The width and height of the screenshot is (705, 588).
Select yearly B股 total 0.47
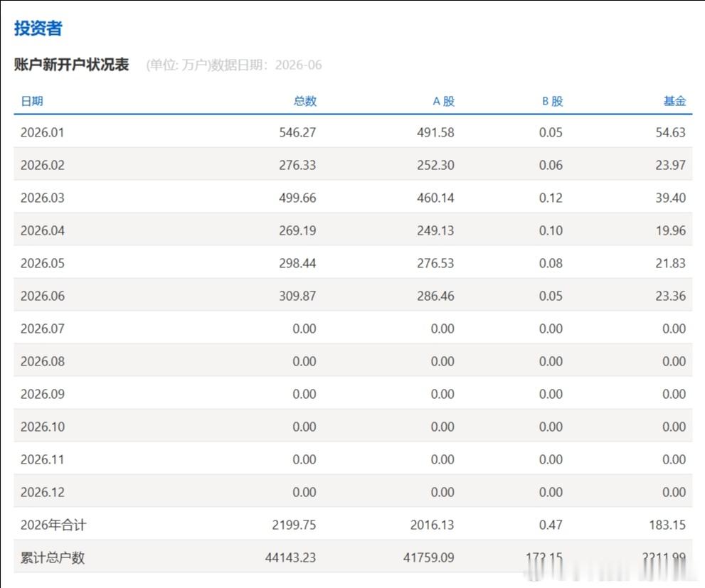tap(551, 525)
